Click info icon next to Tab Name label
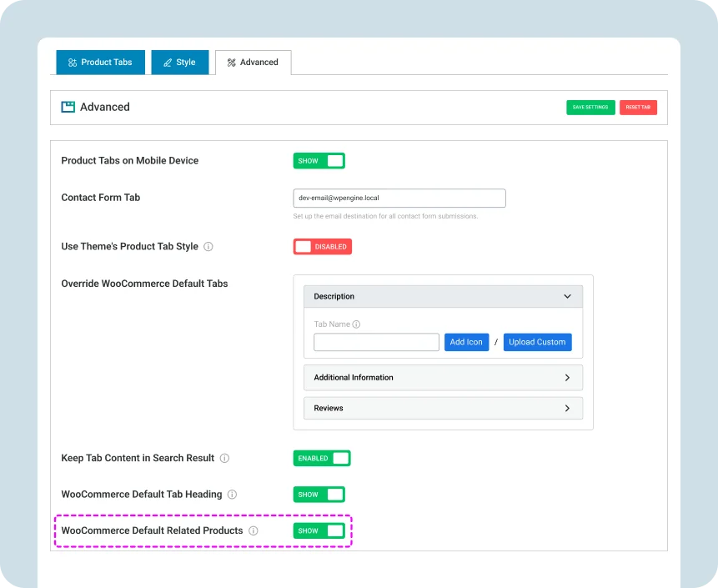718x588 pixels. coord(356,324)
